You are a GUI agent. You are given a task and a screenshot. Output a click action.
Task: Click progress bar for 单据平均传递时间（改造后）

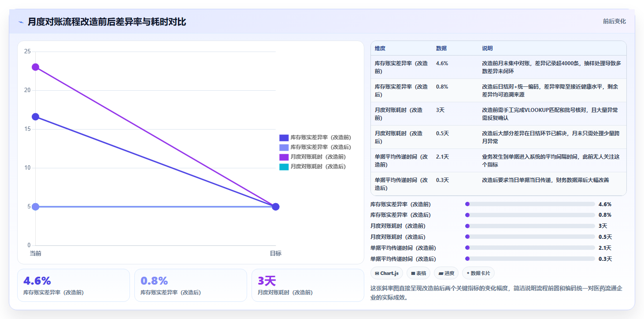tap(530, 259)
